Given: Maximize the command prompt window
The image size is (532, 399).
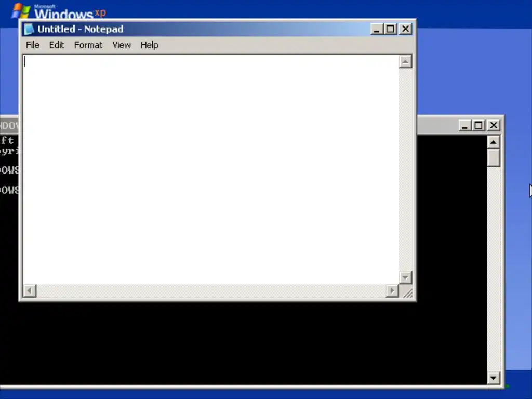Looking at the screenshot, I should click(x=478, y=126).
